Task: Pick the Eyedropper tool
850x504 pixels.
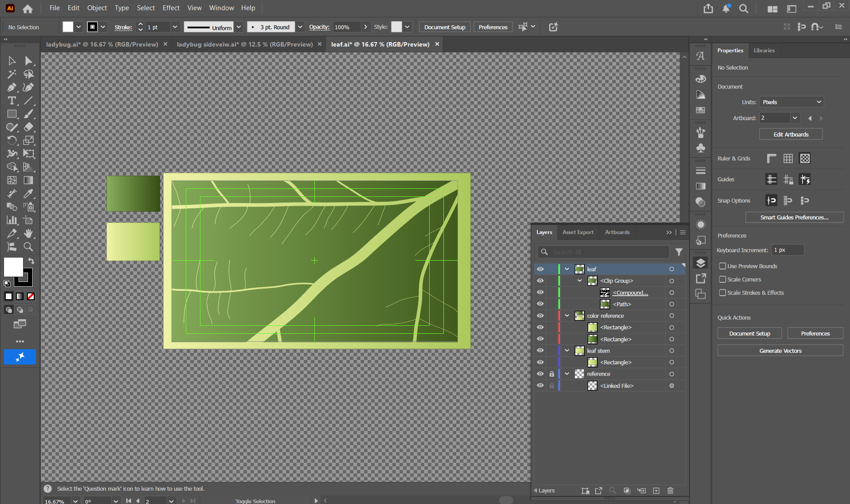Action: [x=28, y=194]
